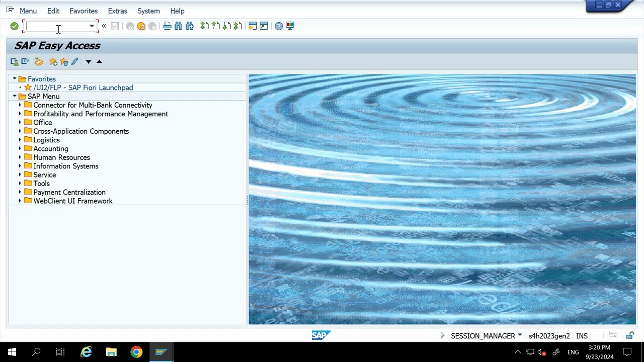Click the INS insert mode indicator
Viewport: 644px width, 362px height.
pos(582,336)
